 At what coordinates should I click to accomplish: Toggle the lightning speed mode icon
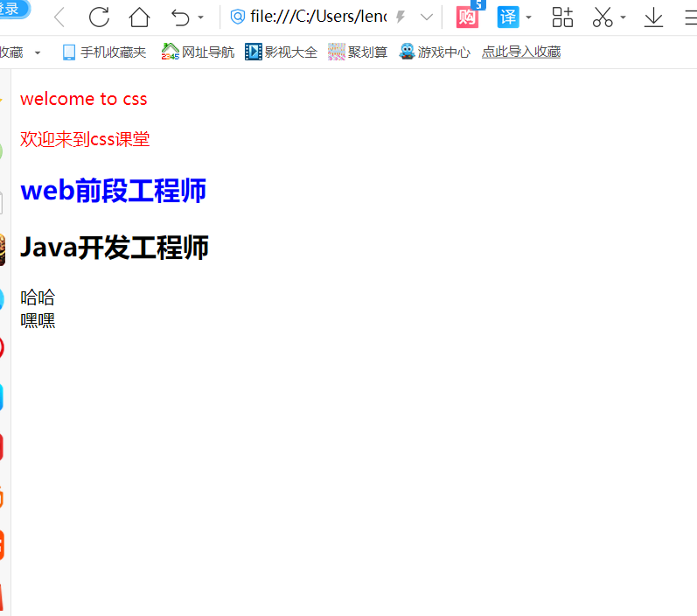401,17
